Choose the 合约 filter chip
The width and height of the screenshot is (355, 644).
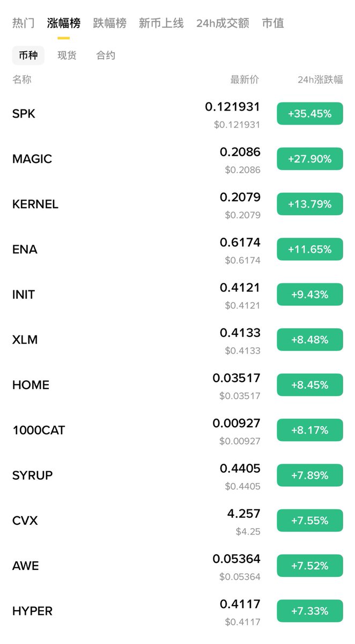click(x=106, y=55)
